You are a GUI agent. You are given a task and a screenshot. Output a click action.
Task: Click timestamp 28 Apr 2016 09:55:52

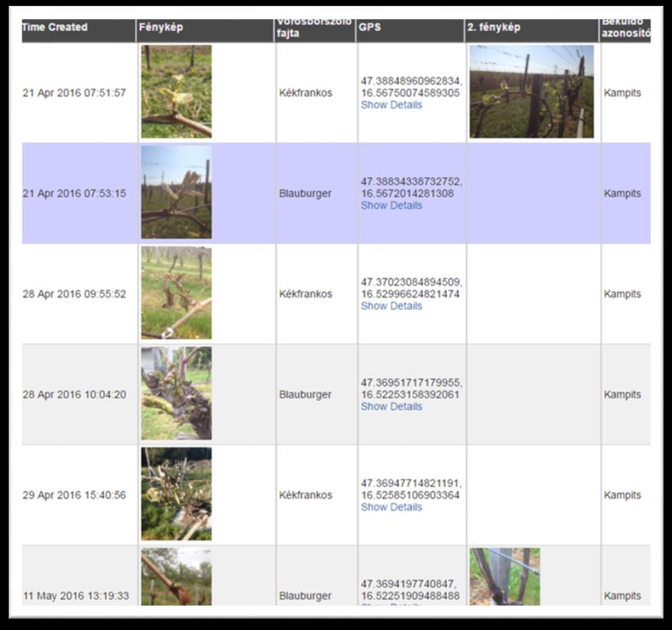(x=74, y=294)
